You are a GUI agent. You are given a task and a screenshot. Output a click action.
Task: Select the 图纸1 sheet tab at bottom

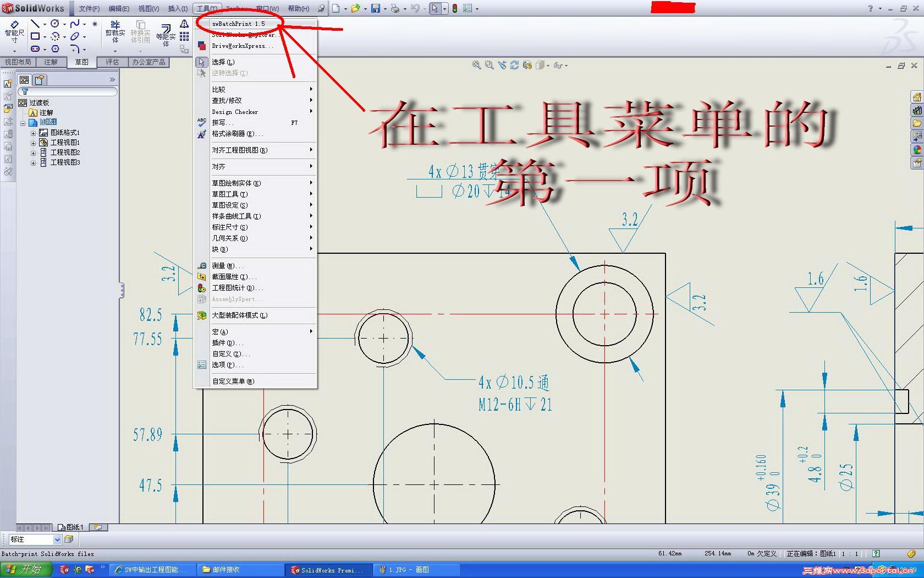[x=70, y=527]
